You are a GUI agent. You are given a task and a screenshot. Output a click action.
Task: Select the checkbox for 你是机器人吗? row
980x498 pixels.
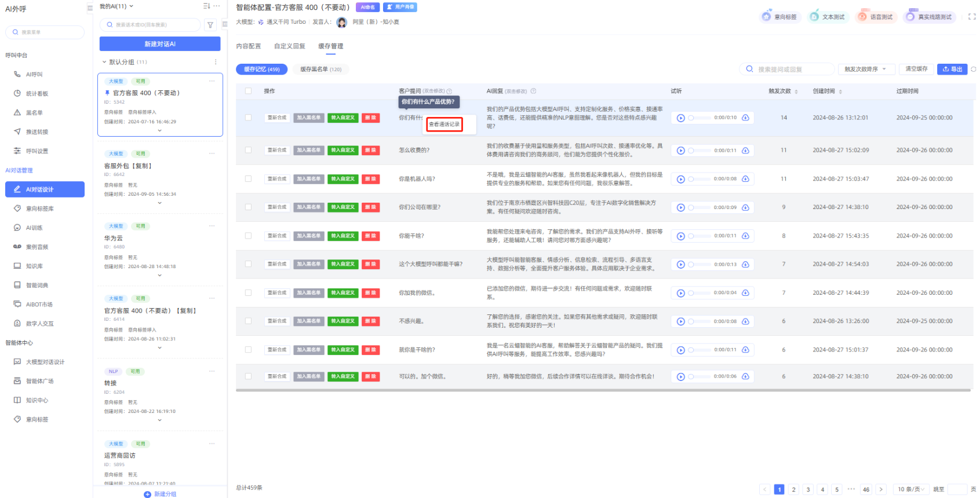[248, 179]
